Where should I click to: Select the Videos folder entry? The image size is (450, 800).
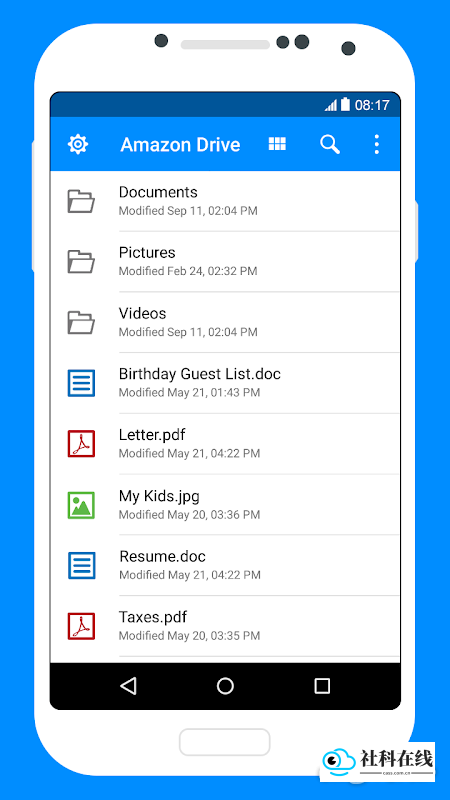[x=225, y=322]
